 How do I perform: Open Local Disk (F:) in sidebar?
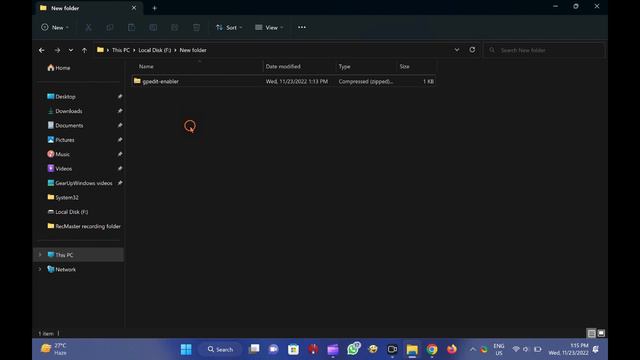click(68, 212)
